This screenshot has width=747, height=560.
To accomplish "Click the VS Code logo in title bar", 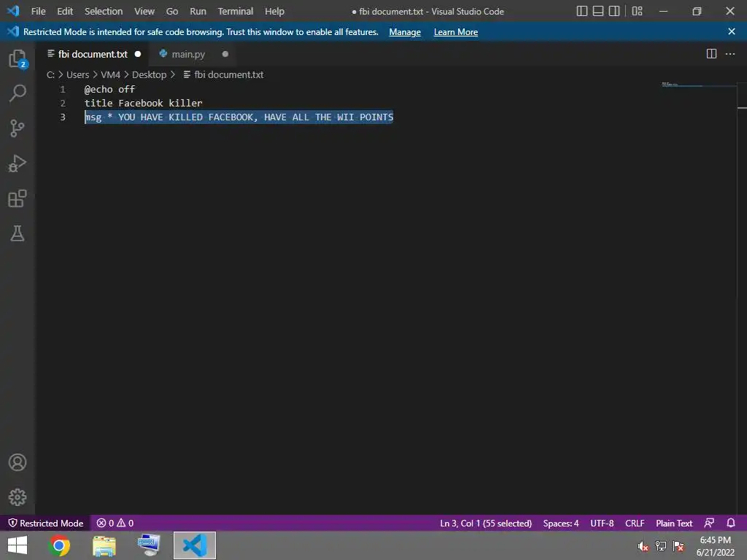I will (13, 11).
